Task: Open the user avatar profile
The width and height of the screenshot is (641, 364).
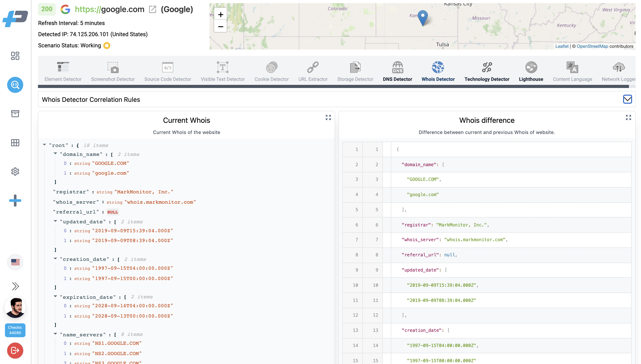Action: pyautogui.click(x=15, y=307)
